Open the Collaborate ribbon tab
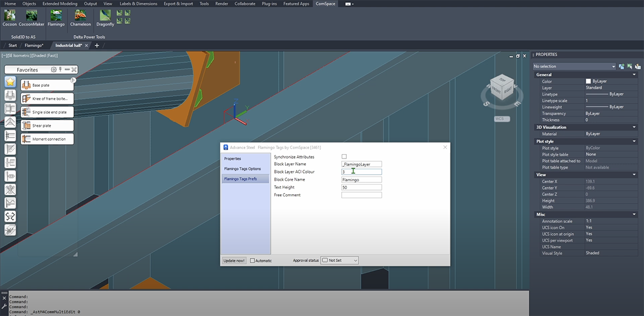 click(x=245, y=4)
